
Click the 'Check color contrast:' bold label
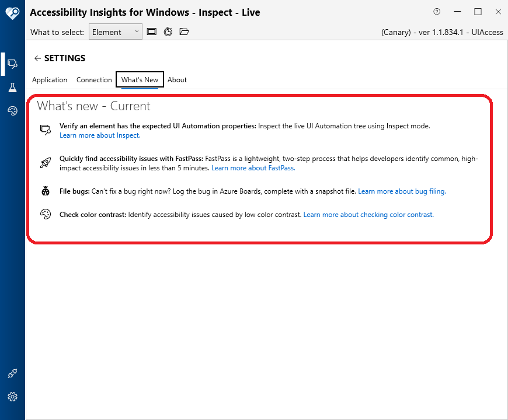pos(93,215)
